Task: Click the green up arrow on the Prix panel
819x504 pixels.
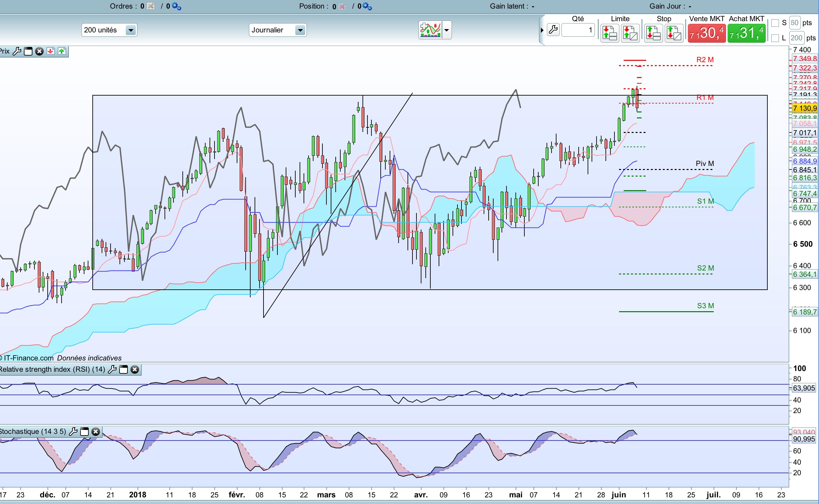Action: (x=62, y=51)
